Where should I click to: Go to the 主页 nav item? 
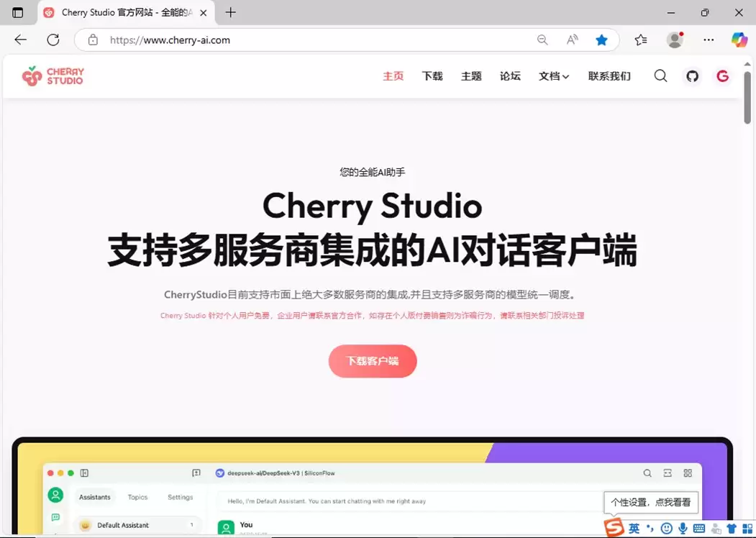[x=393, y=76]
